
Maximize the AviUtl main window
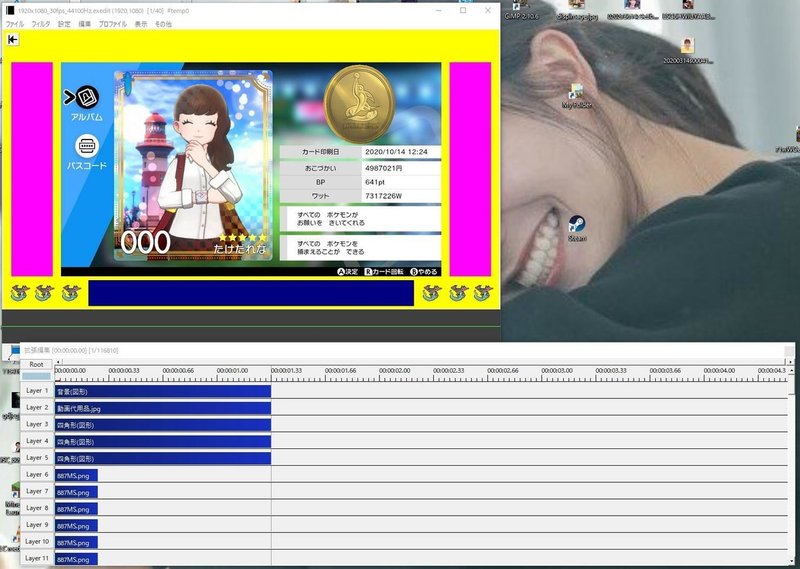coord(463,10)
